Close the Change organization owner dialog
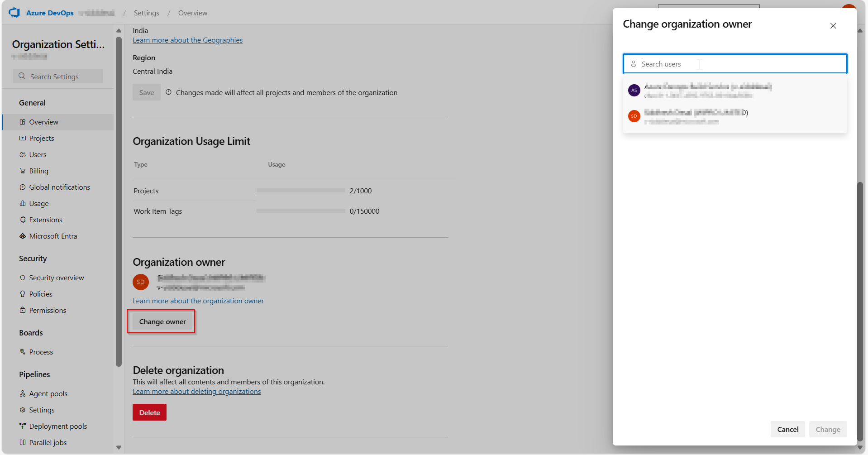Image resolution: width=868 pixels, height=455 pixels. 833,26
